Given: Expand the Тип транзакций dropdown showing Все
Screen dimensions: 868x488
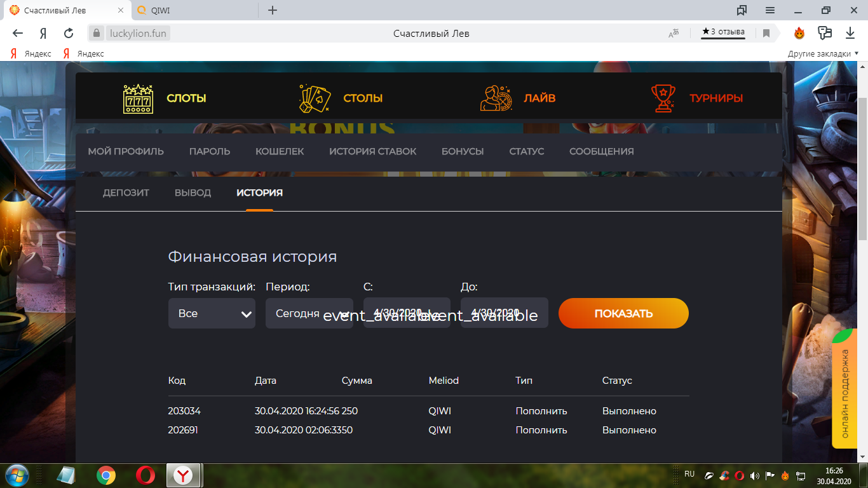Looking at the screenshot, I should (x=212, y=313).
